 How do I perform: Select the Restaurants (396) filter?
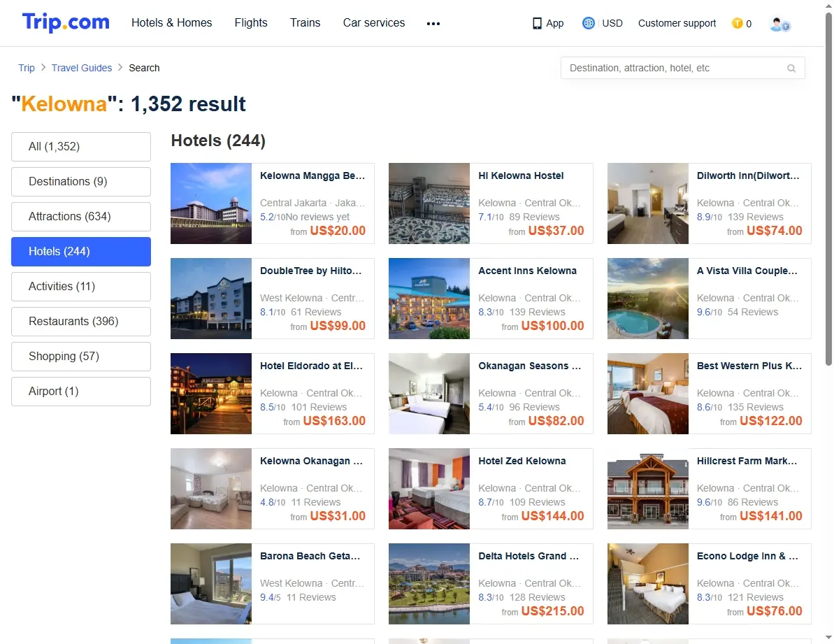pyautogui.click(x=81, y=321)
